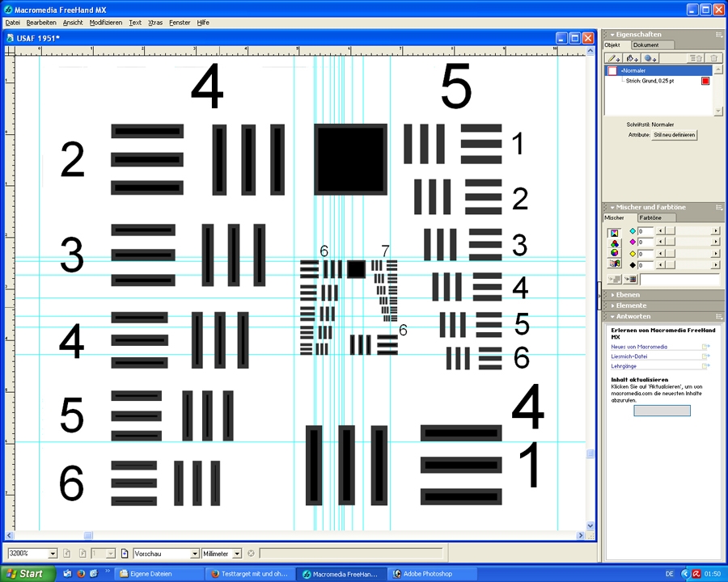Viewport: 728px width, 582px height.
Task: Click the red stroke color swatch
Action: [x=705, y=81]
